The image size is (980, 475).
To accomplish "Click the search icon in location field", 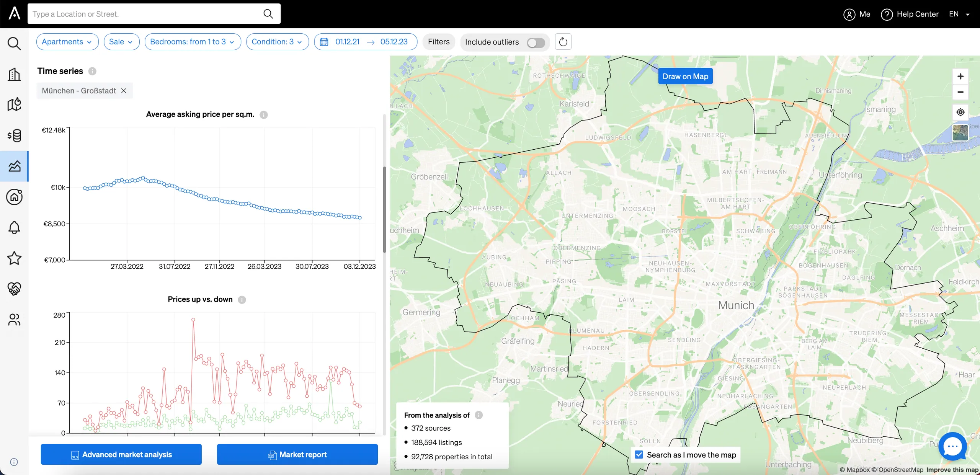I will (x=268, y=14).
